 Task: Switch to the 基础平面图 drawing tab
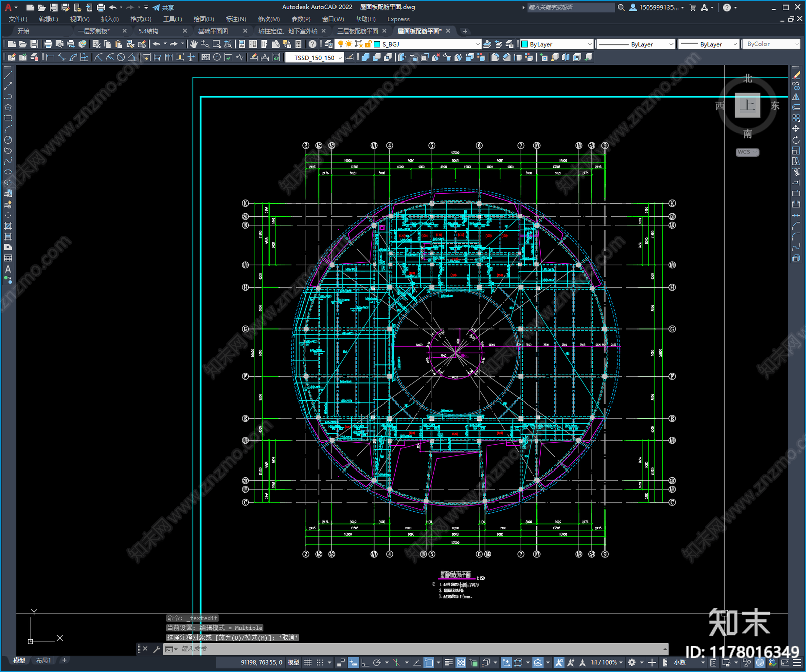point(213,31)
